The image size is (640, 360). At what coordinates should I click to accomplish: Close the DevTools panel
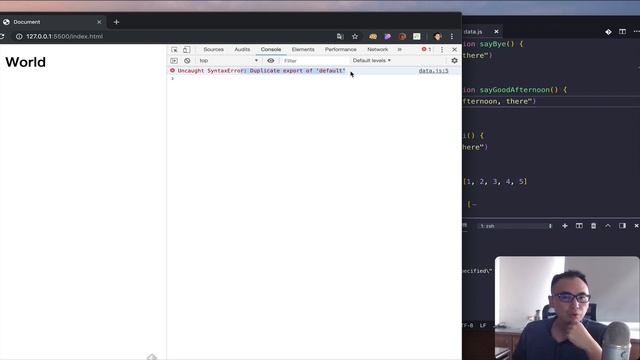pos(454,49)
